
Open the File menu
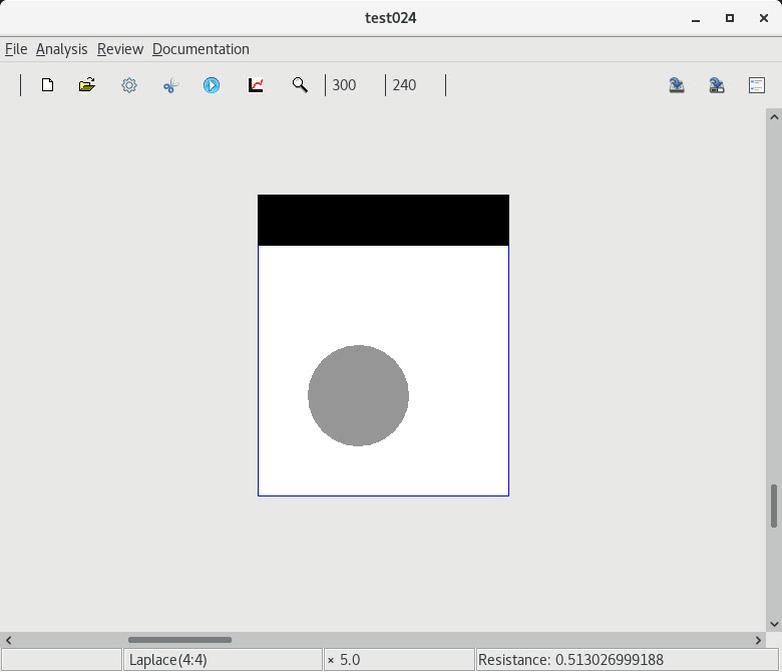click(16, 49)
